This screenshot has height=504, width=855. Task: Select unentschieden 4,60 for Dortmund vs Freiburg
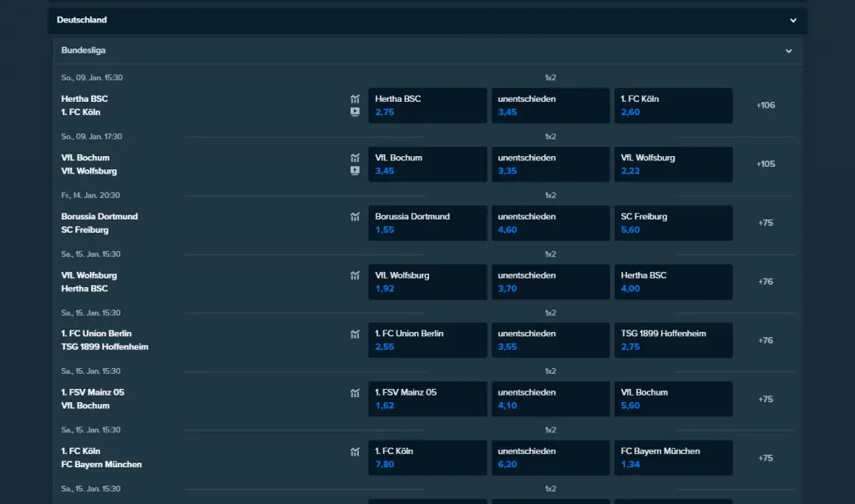click(x=551, y=223)
